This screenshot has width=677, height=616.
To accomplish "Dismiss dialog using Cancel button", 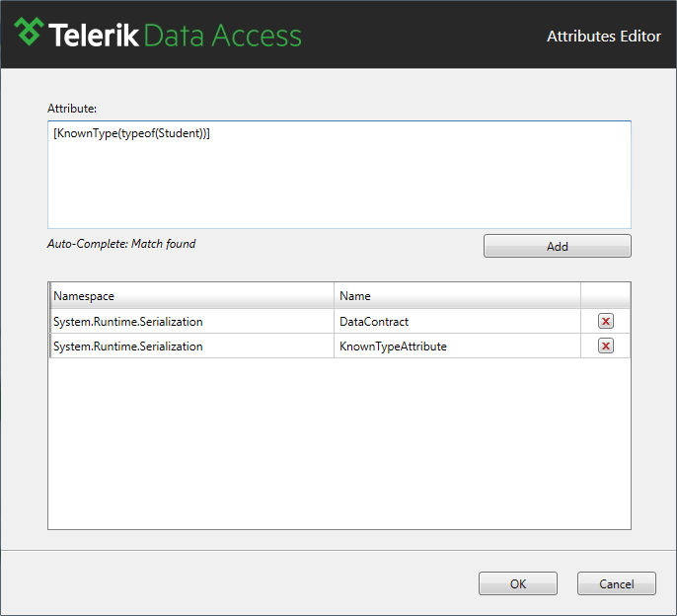I will pos(617,583).
